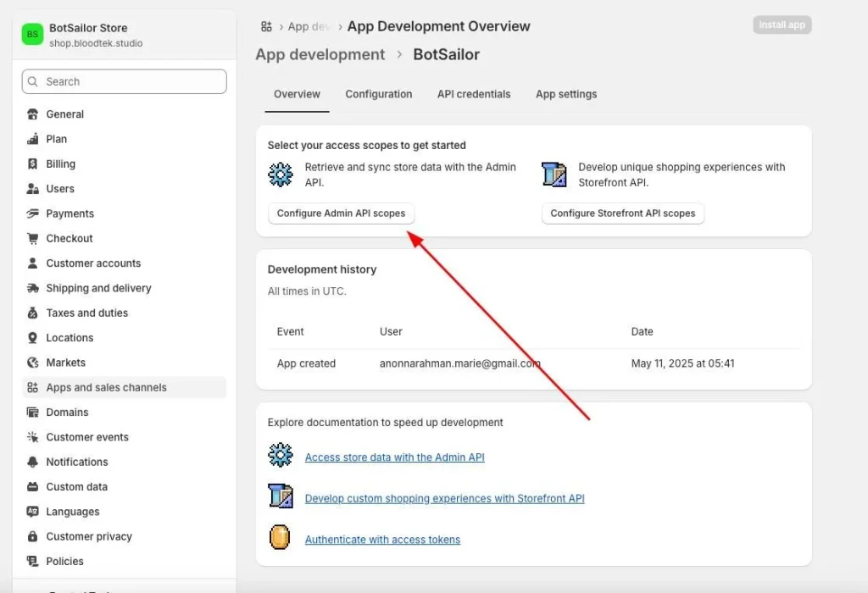Click the General settings store icon
Screen dimensions: 868x593
tap(33, 114)
